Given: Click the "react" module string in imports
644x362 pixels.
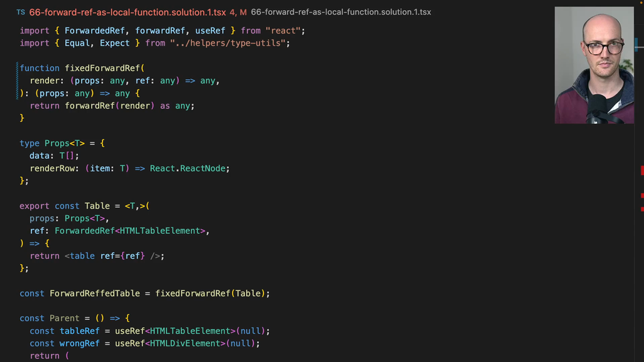Looking at the screenshot, I should click(x=284, y=31).
